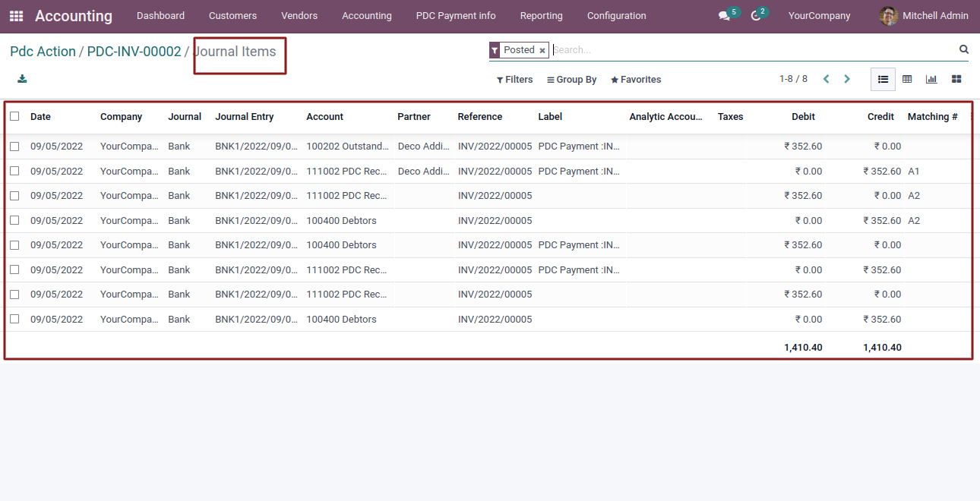
Task: Tick checkbox of 100202 Outstanding row
Action: (14, 147)
